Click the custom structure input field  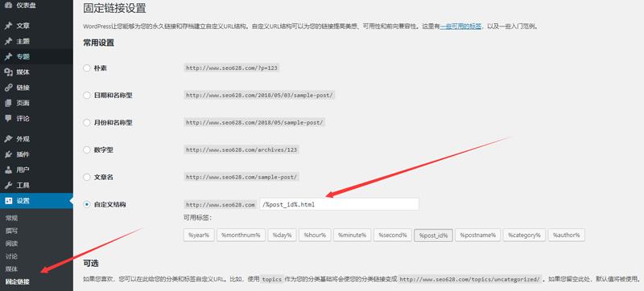339,204
